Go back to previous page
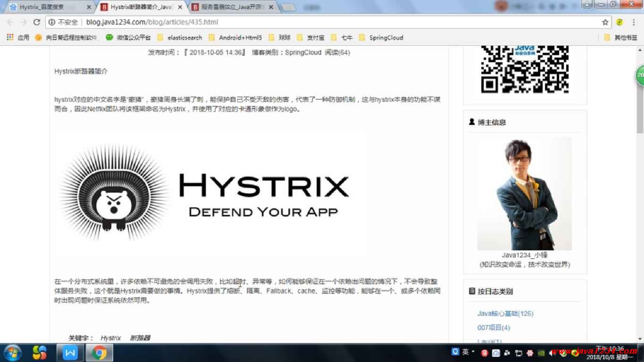This screenshot has width=644, height=362. click(10, 22)
